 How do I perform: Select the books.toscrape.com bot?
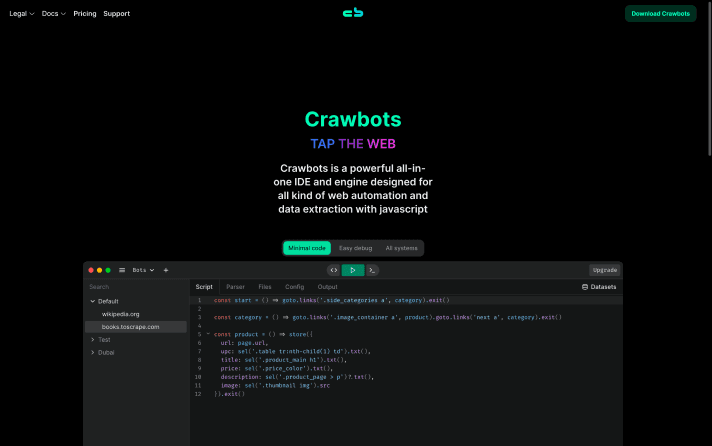[x=136, y=327]
